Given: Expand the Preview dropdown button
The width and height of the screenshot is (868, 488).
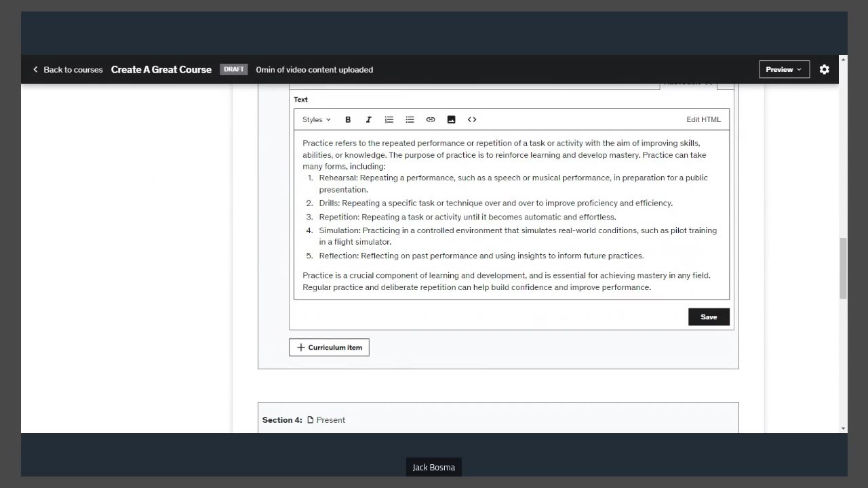Looking at the screenshot, I should (x=784, y=69).
